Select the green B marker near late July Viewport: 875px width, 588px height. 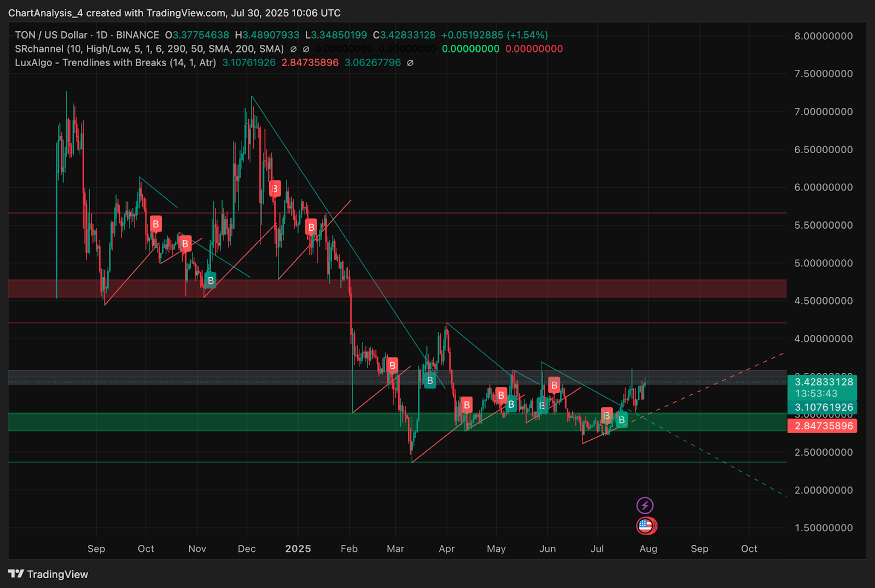tap(622, 420)
